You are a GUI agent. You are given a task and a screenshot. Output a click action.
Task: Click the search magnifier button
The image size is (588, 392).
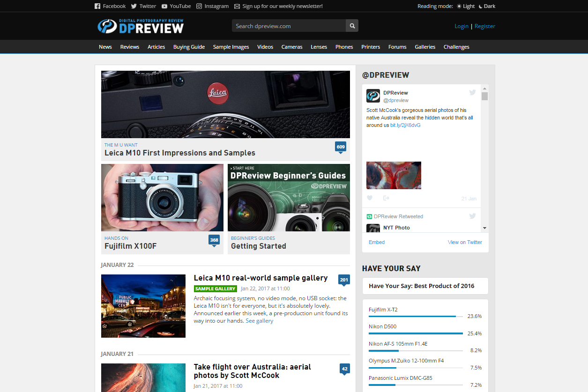(352, 26)
